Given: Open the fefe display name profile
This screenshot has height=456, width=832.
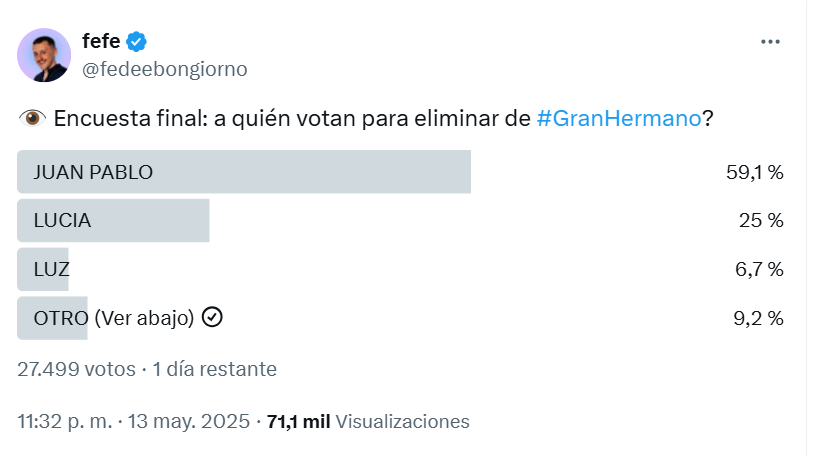Looking at the screenshot, I should tap(101, 41).
